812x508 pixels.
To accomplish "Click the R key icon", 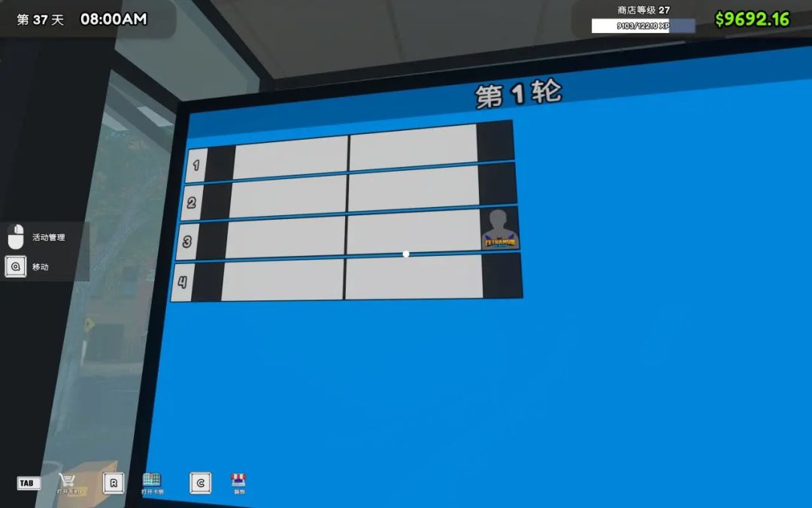I will [114, 483].
